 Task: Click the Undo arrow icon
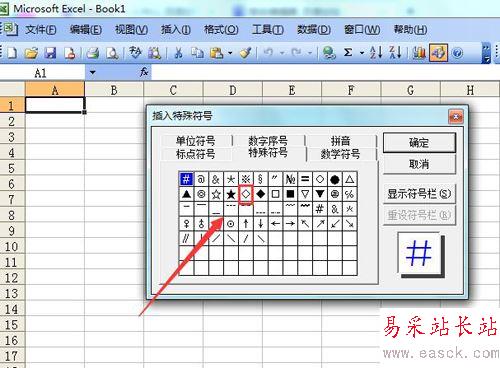click(268, 53)
